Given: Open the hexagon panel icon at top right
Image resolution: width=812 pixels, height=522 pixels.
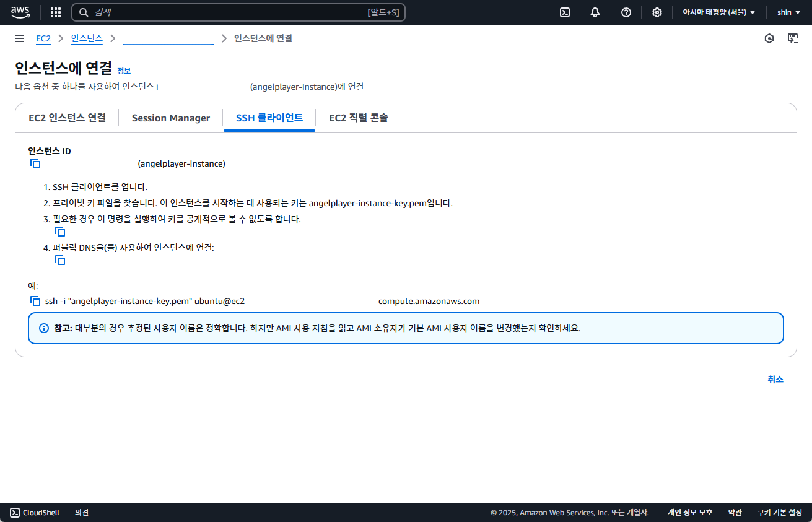Looking at the screenshot, I should point(769,38).
